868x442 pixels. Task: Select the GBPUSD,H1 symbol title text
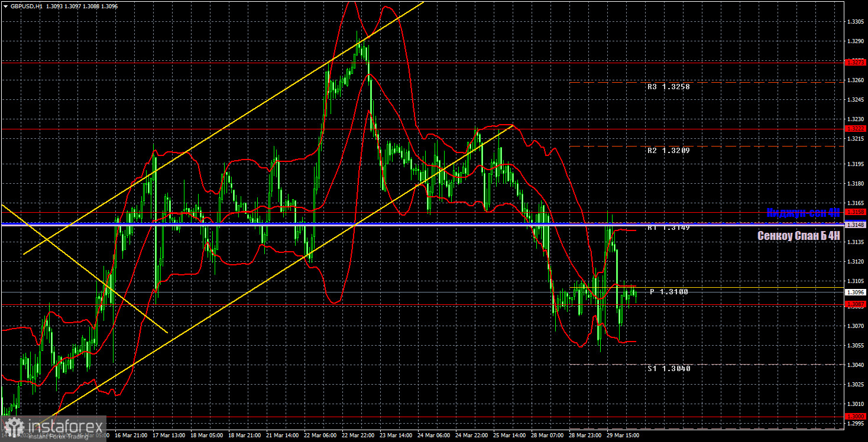(25, 5)
